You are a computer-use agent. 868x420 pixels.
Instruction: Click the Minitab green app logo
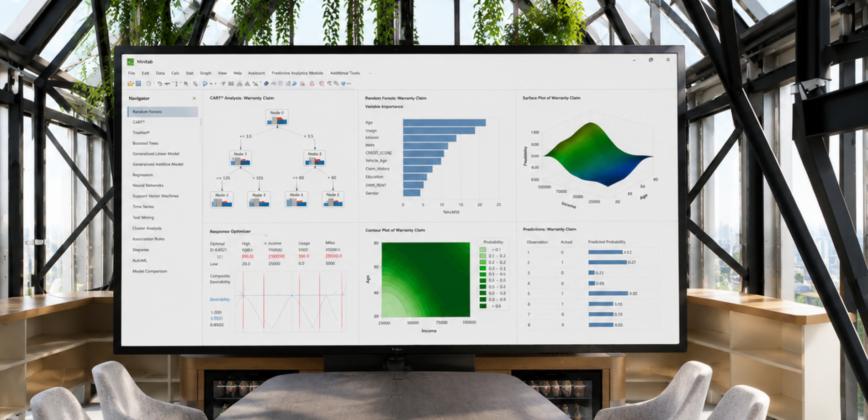click(x=130, y=62)
